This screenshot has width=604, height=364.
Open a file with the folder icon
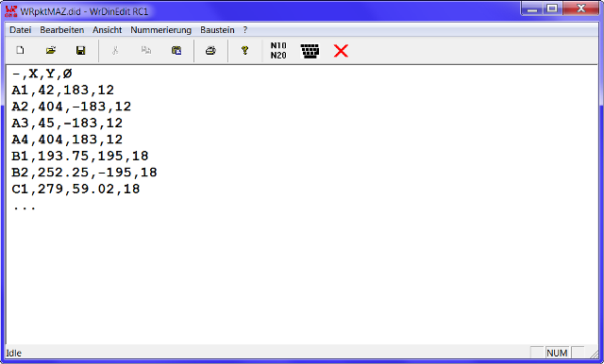[50, 50]
